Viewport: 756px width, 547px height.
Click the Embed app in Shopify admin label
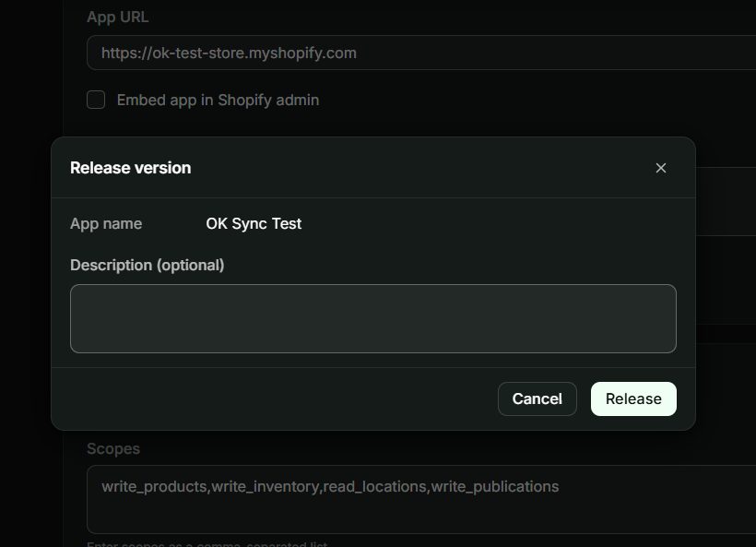(x=218, y=100)
